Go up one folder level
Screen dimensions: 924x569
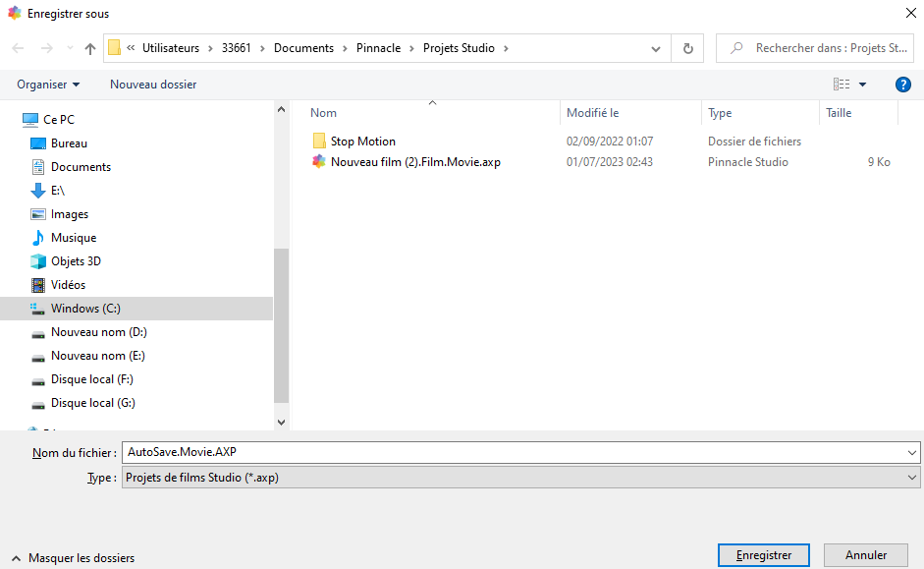90,48
